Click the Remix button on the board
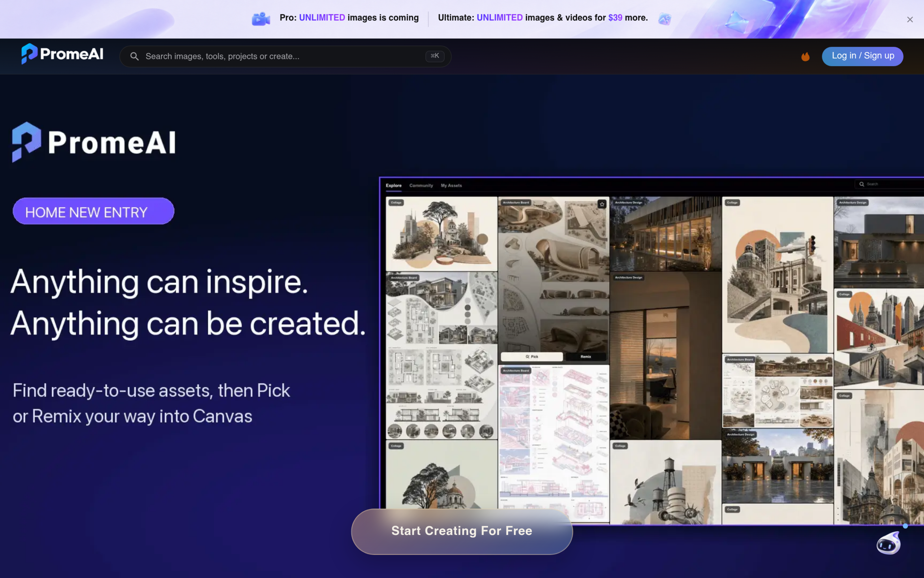 point(586,357)
